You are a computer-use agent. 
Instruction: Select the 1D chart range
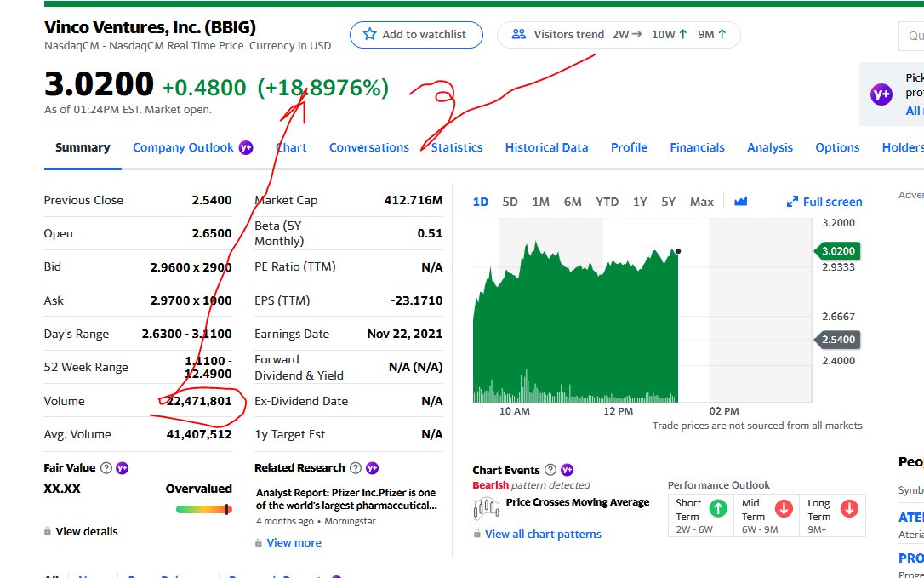(x=481, y=202)
